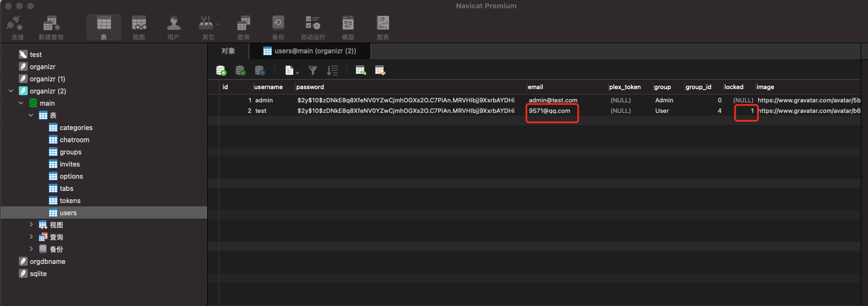Select the users@main (organizr (2)) tab

pos(310,51)
